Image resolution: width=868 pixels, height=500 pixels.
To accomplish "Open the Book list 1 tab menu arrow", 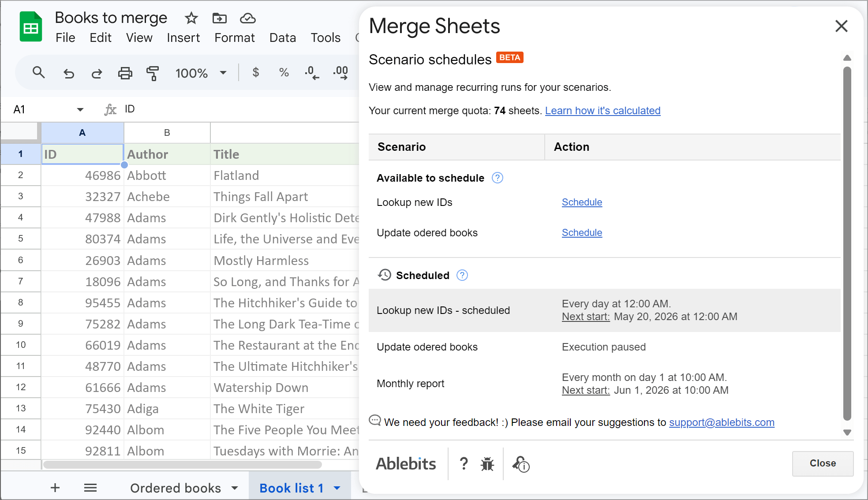I will click(337, 488).
